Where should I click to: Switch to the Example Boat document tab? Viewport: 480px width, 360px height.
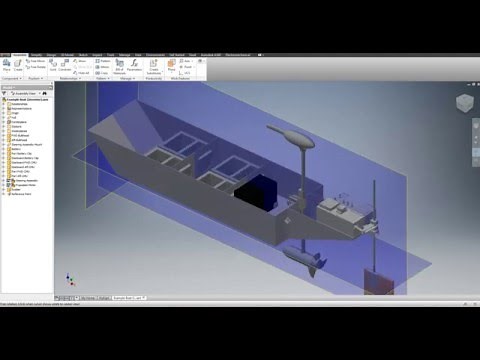point(128,298)
